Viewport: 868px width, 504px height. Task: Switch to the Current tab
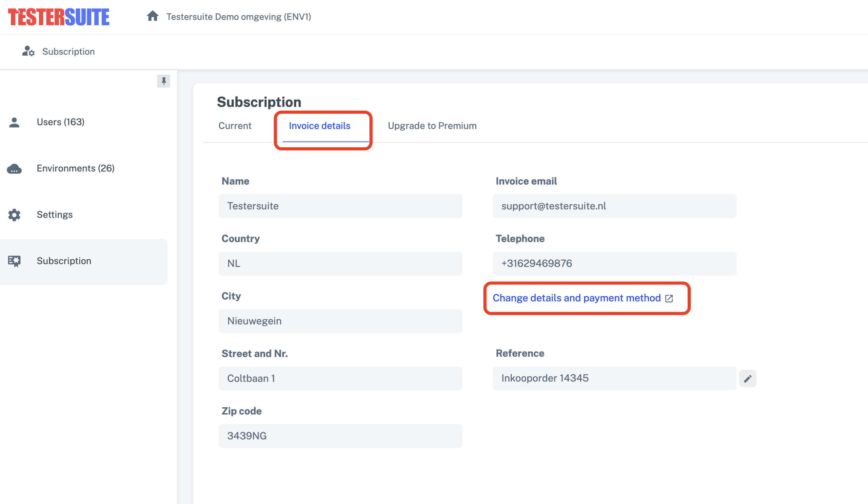(235, 126)
